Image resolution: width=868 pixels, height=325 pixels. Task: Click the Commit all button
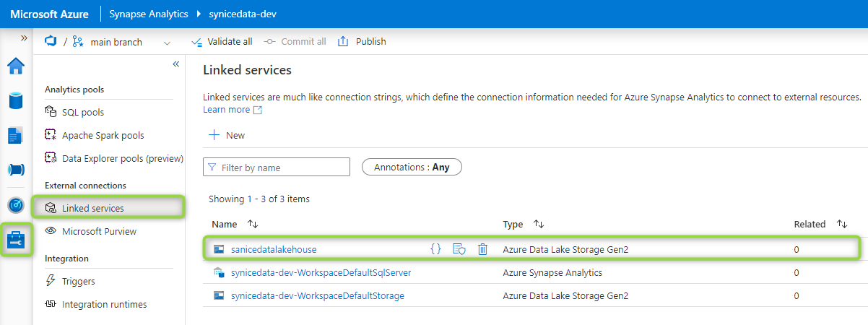tap(295, 42)
